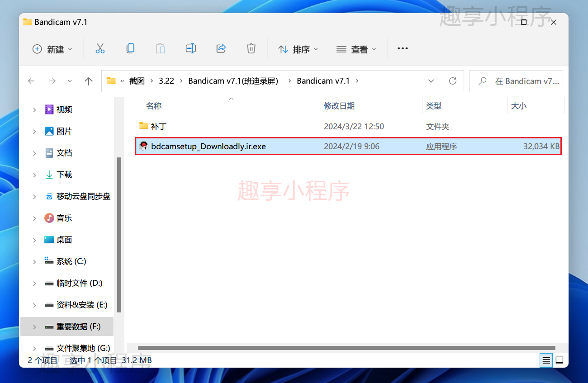The image size is (588, 383).
Task: Open the 排序 (Sort) dropdown
Action: (298, 49)
